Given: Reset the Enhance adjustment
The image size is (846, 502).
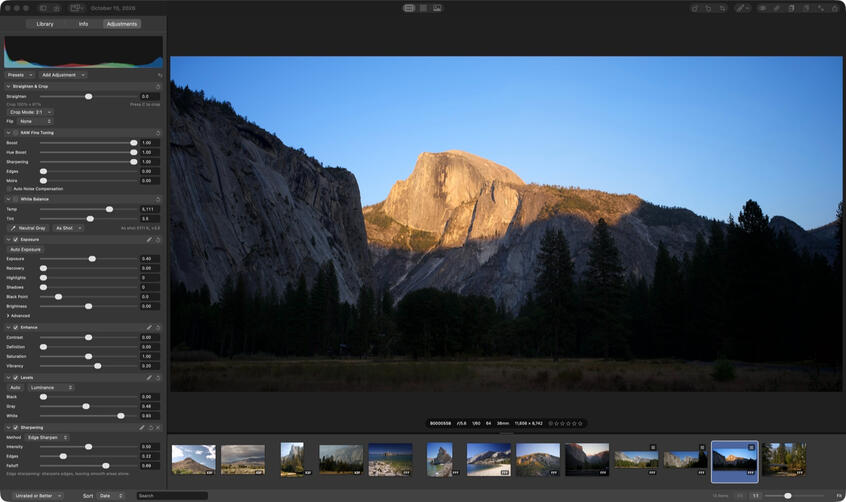Looking at the screenshot, I should [158, 327].
